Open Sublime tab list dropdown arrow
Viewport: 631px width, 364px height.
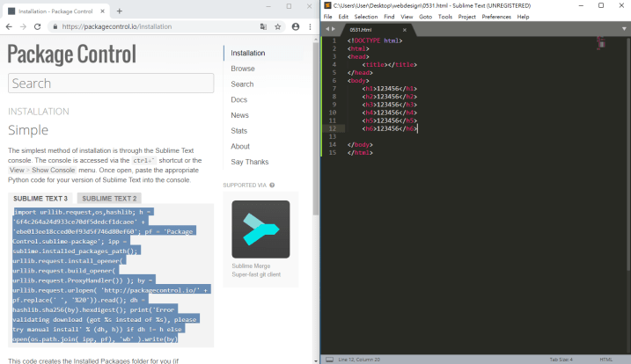[x=625, y=29]
